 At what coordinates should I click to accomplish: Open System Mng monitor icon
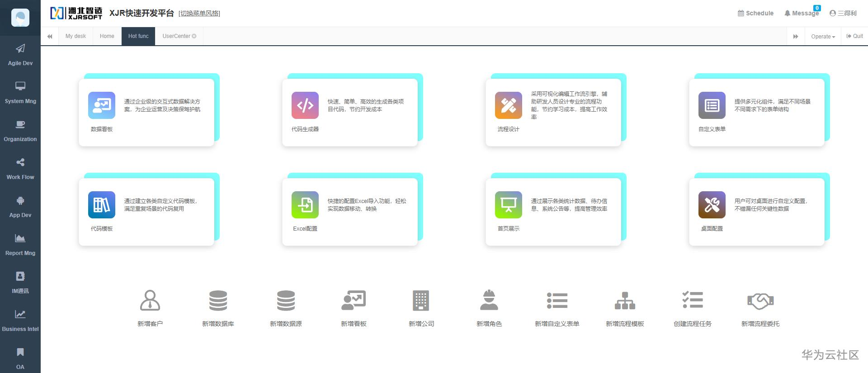tap(20, 86)
